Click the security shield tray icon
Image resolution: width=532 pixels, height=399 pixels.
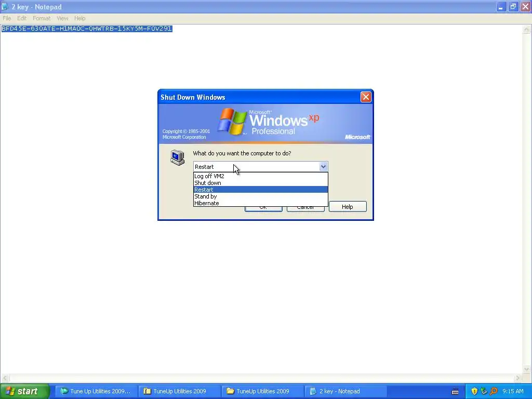[x=474, y=391]
